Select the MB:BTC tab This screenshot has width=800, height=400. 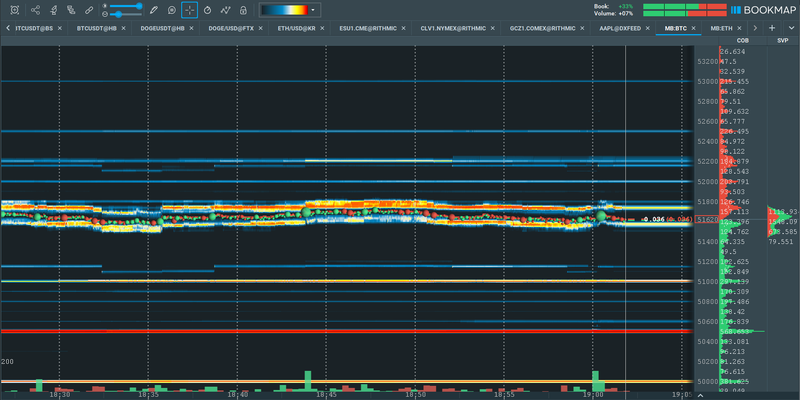[675, 29]
